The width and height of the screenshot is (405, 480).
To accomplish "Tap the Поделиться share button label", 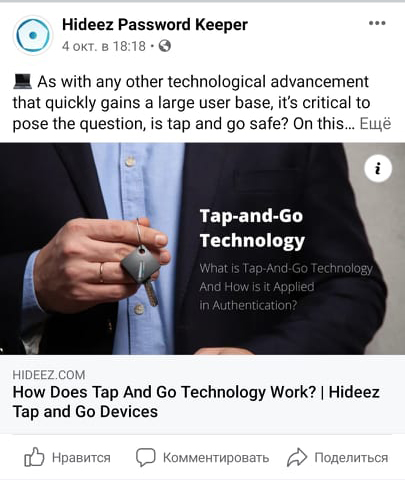I will pos(351,458).
